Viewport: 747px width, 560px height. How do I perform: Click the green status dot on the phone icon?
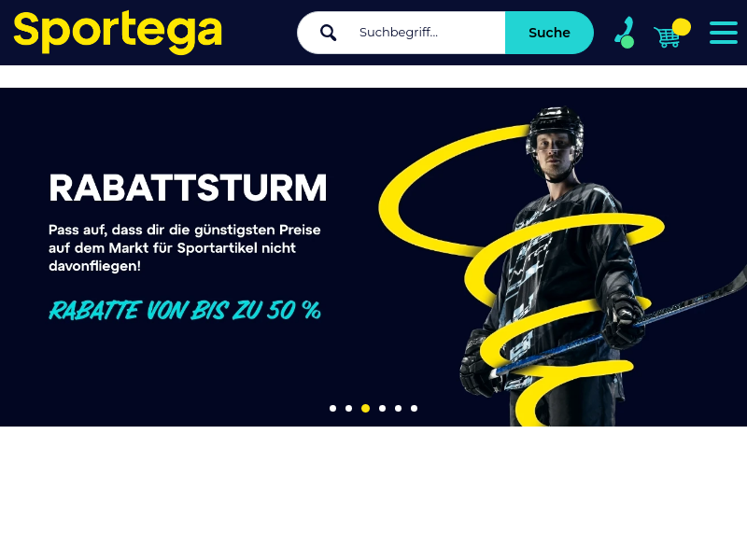pos(627,42)
